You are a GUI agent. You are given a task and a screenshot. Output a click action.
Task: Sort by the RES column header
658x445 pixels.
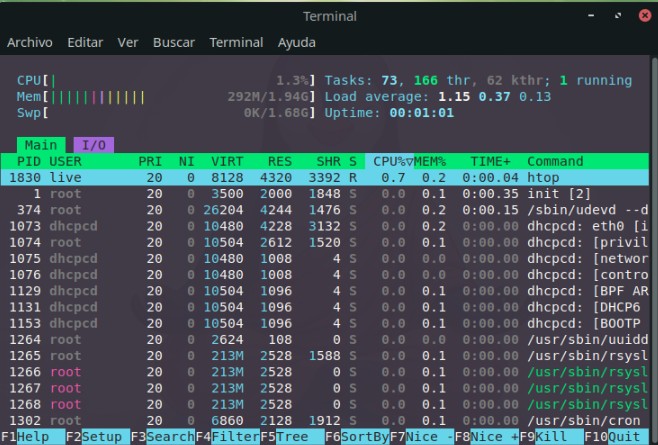pos(280,161)
